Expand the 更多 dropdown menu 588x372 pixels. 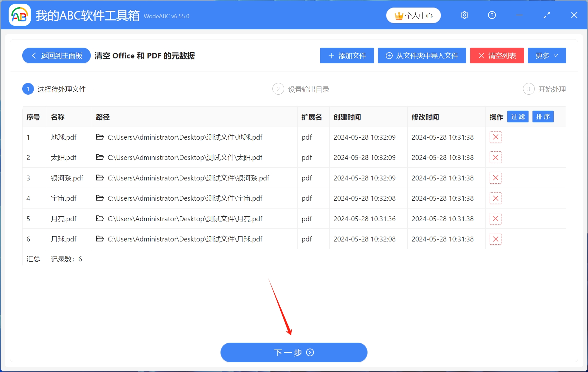(547, 55)
